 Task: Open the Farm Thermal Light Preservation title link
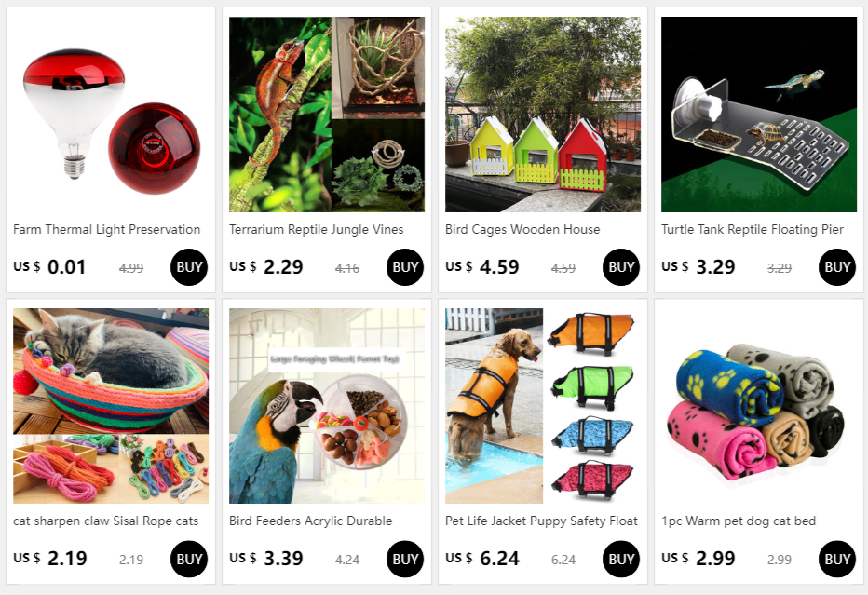point(107,229)
